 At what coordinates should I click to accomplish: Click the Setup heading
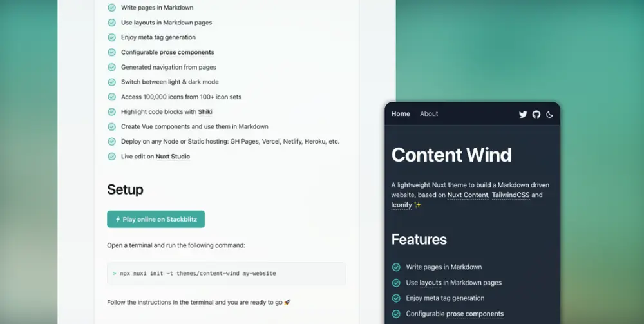(x=126, y=189)
